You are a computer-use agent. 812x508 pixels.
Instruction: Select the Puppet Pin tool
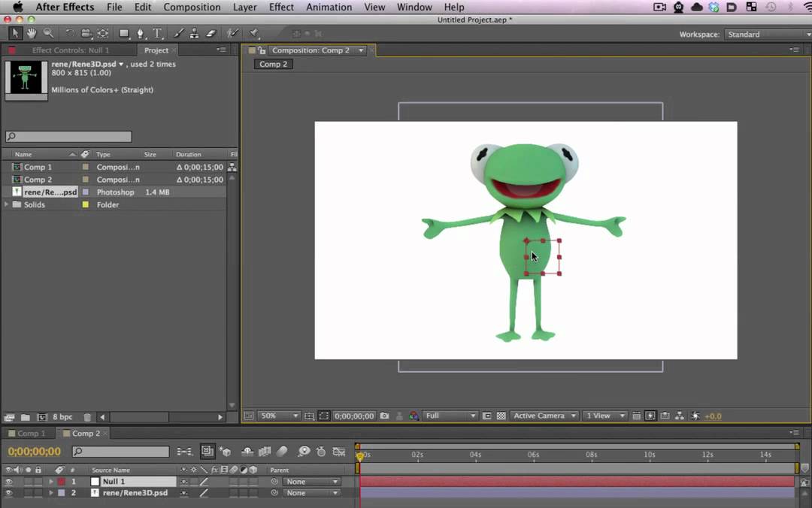[x=254, y=34]
